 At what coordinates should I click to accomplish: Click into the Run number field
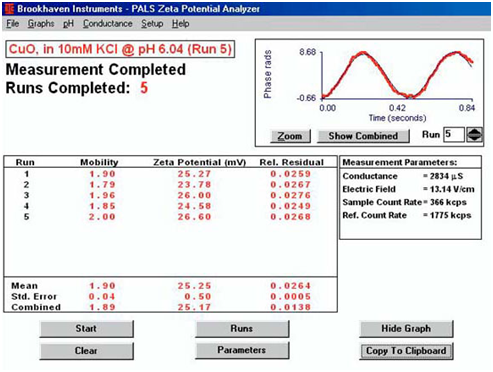pos(453,135)
